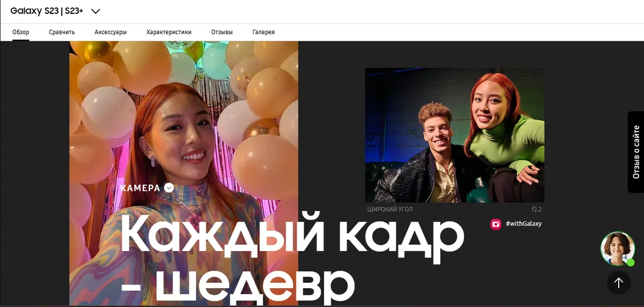Open the selfie photo with balloons
This screenshot has height=307, width=644.
pos(184,173)
